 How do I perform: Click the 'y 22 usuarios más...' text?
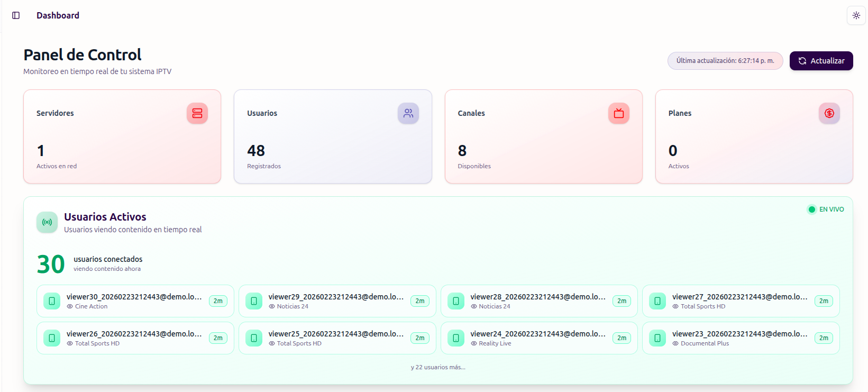438,367
